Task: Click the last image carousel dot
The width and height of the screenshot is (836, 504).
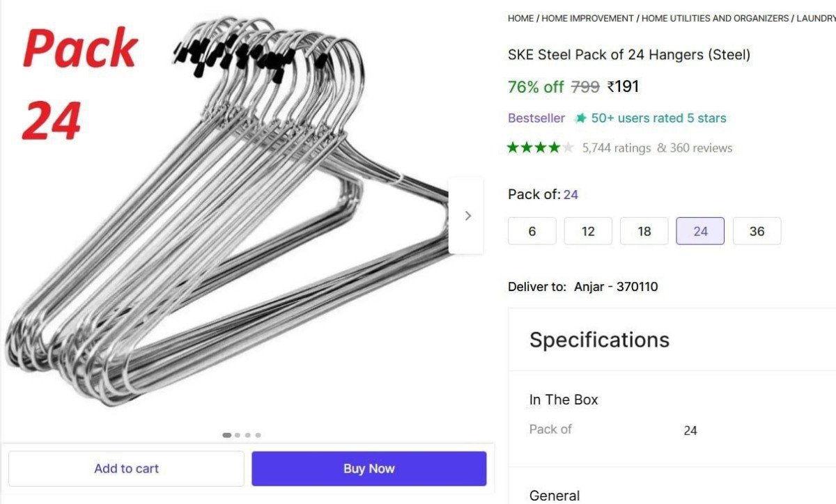Action: click(x=258, y=435)
